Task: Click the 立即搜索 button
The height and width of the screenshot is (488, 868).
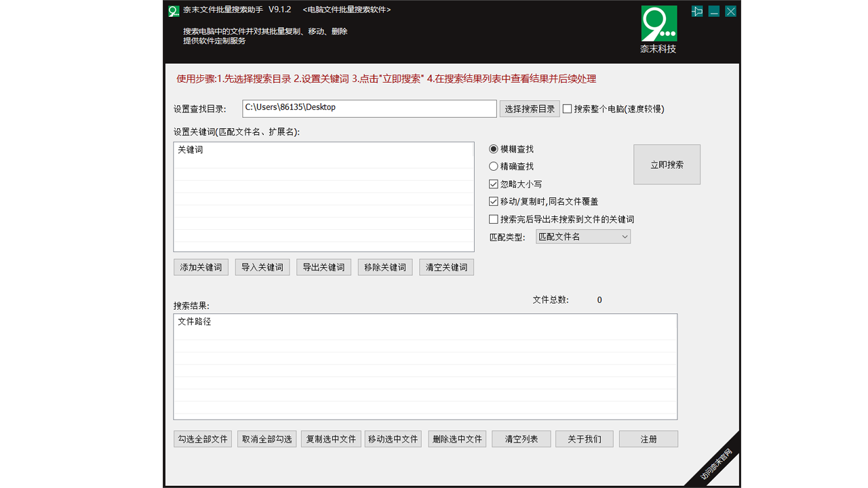Action: tap(667, 165)
